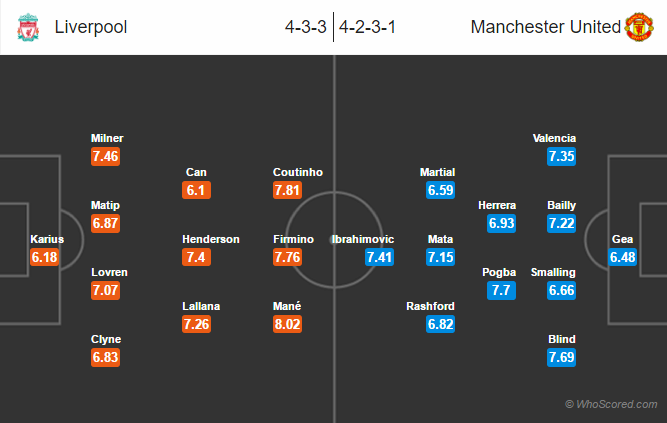
Task: Click the 4-3-3 formation label
Action: pyautogui.click(x=305, y=27)
